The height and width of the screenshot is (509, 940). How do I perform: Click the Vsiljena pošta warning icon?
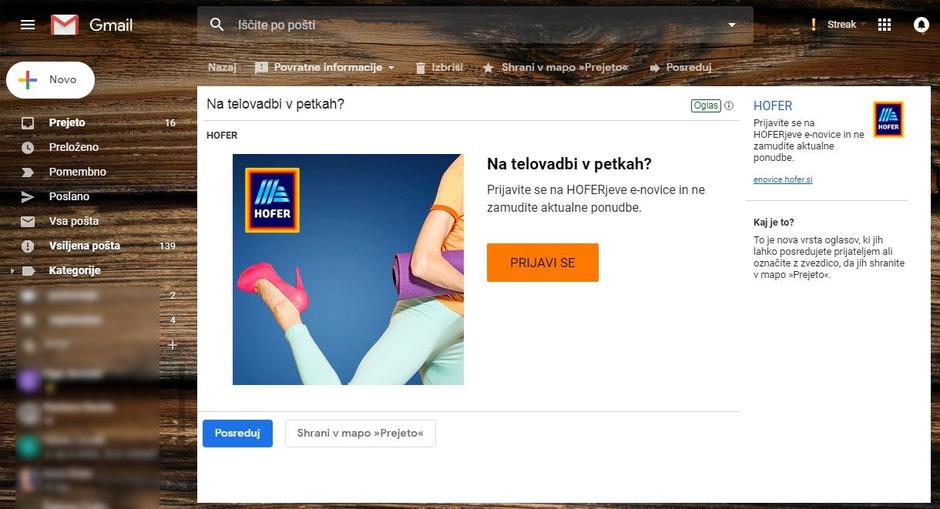click(28, 246)
